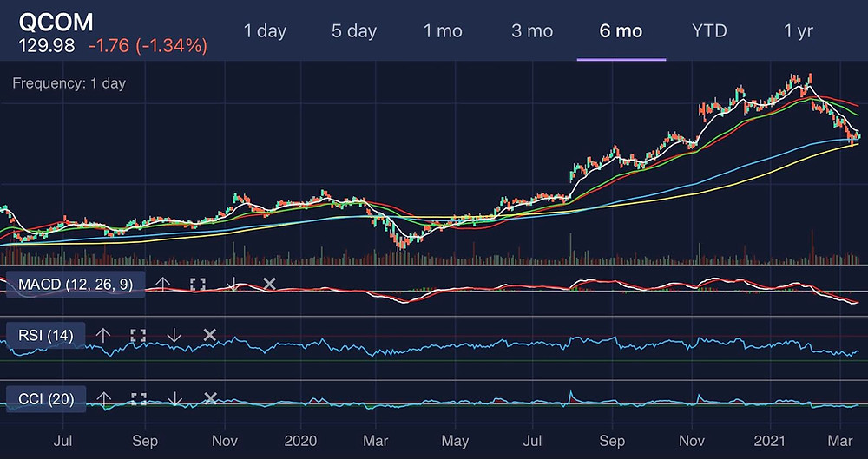
Task: Open the MACD (12, 26, 9) settings label
Action: (76, 285)
